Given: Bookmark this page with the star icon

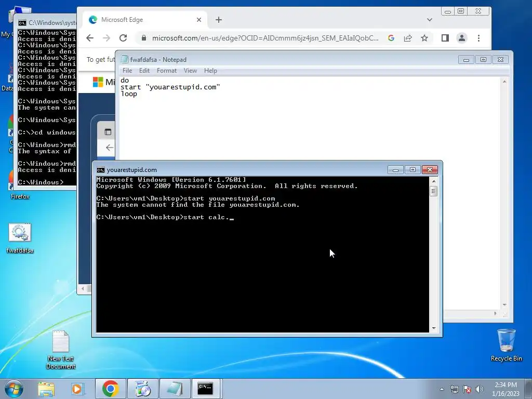Looking at the screenshot, I should 424,38.
